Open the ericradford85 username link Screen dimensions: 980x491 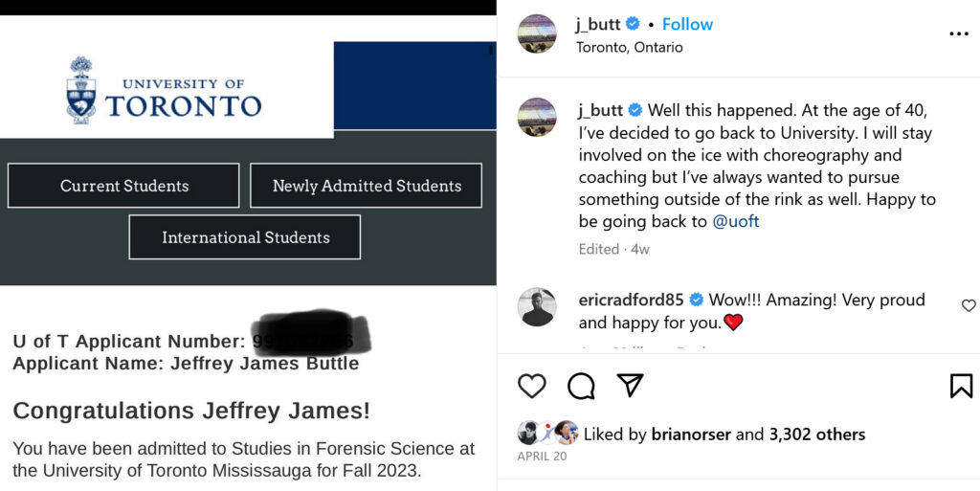(x=631, y=300)
